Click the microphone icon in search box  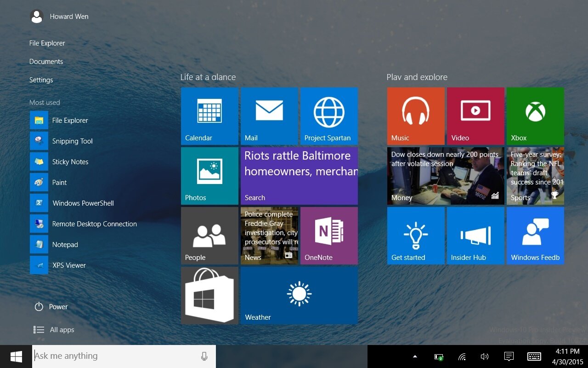204,356
